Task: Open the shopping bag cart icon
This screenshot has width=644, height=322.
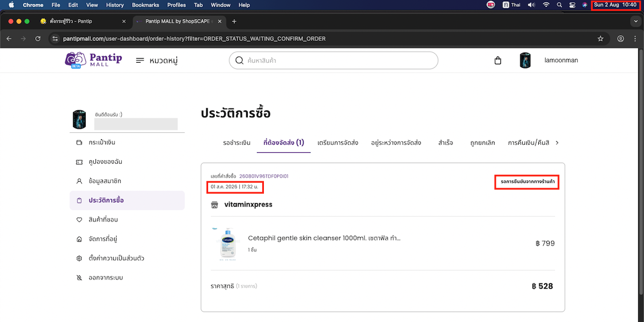Action: (498, 61)
